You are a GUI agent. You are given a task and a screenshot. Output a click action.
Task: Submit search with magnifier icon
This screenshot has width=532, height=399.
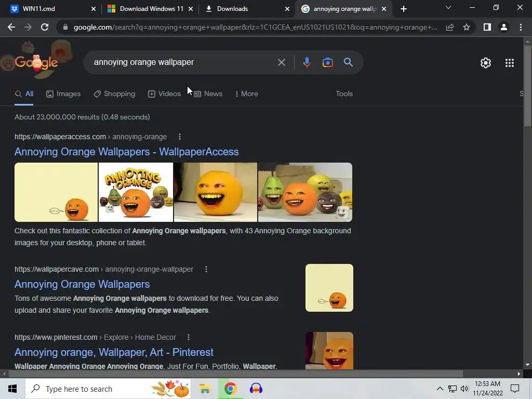point(348,62)
